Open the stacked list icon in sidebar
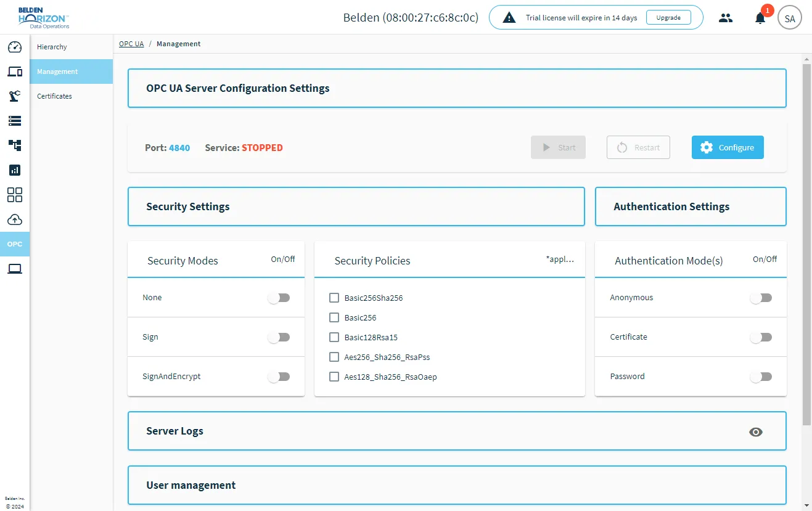Image resolution: width=812 pixels, height=511 pixels. click(15, 121)
